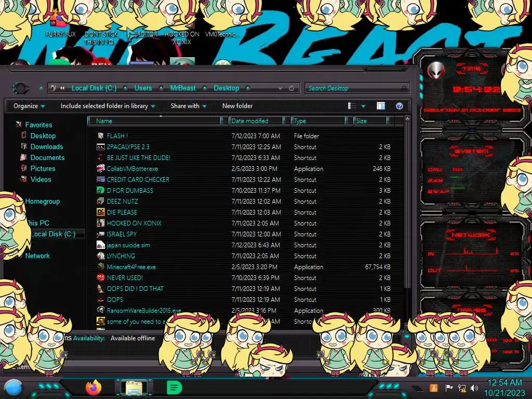532x399 pixels.
Task: Select the 2PACALYPSE 2.3 shortcut icon
Action: (100, 147)
